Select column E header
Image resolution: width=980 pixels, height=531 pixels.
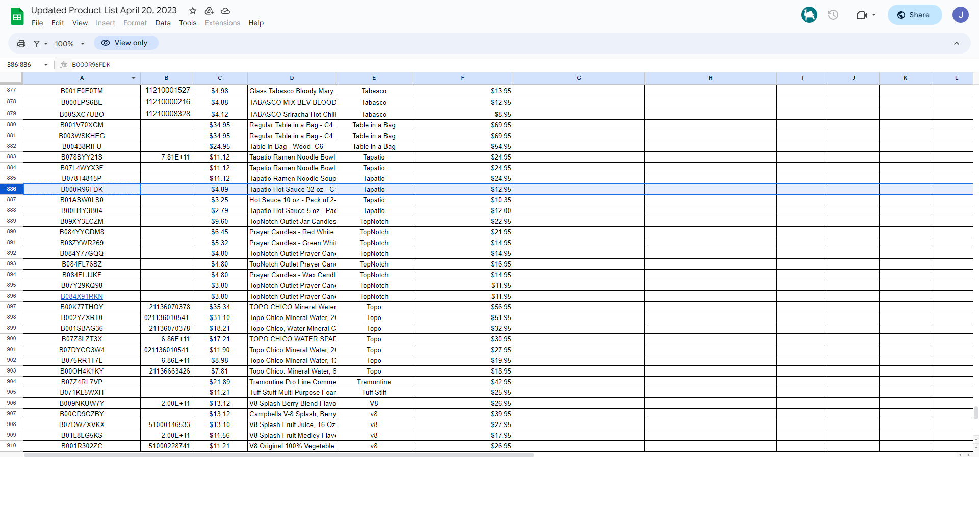coord(374,78)
